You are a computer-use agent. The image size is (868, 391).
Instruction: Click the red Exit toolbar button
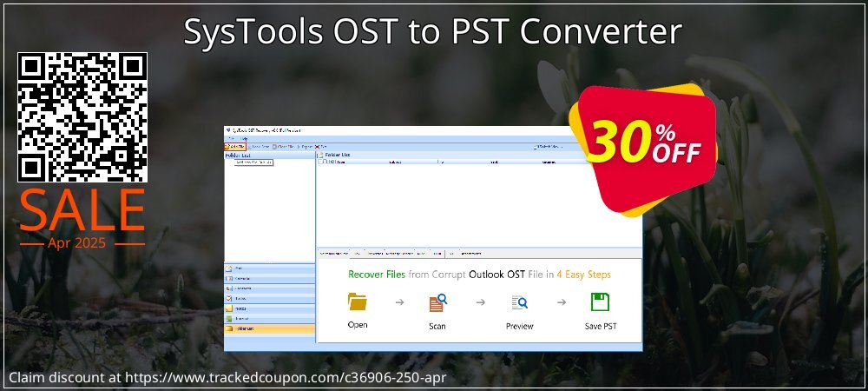[320, 147]
